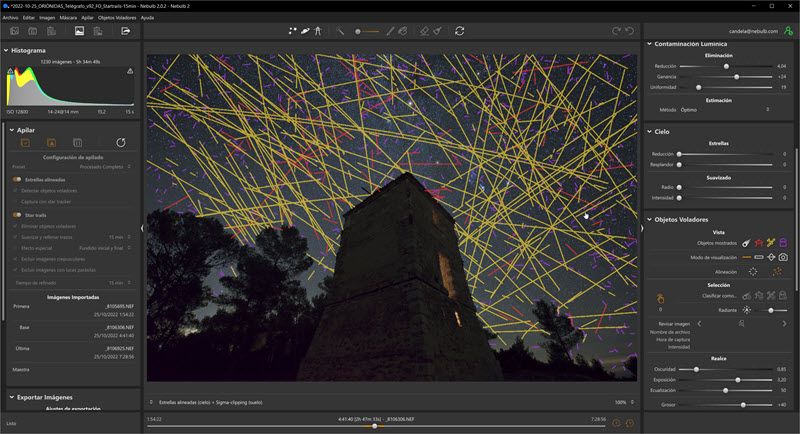Image resolution: width=800 pixels, height=434 pixels.
Task: Select the flying object (planet) tool icon
Action: [305, 31]
